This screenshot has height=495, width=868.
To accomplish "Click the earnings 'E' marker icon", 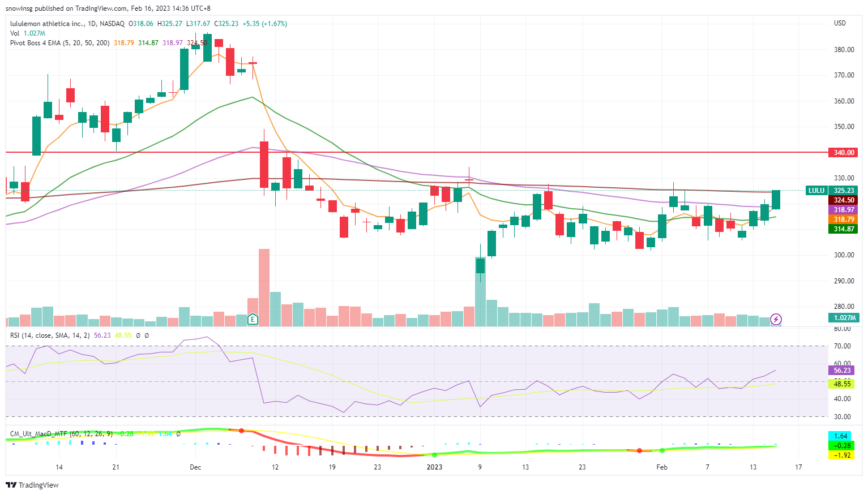I will [253, 319].
